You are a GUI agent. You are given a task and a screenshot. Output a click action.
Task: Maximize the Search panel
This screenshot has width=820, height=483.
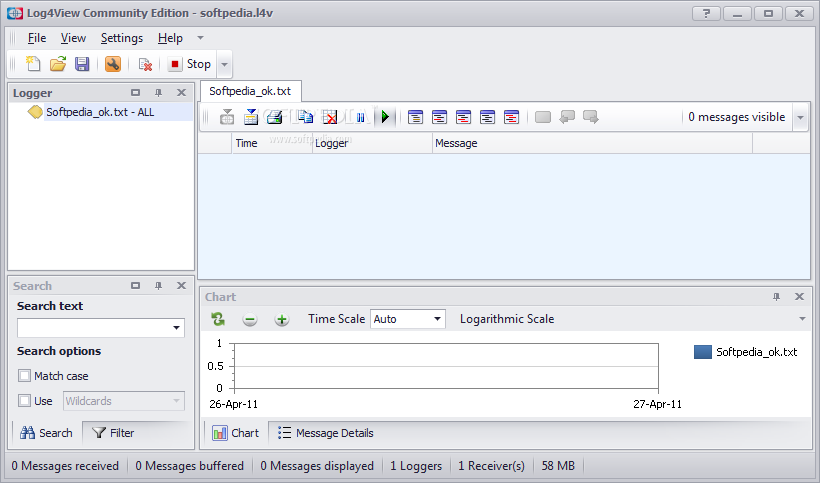135,285
